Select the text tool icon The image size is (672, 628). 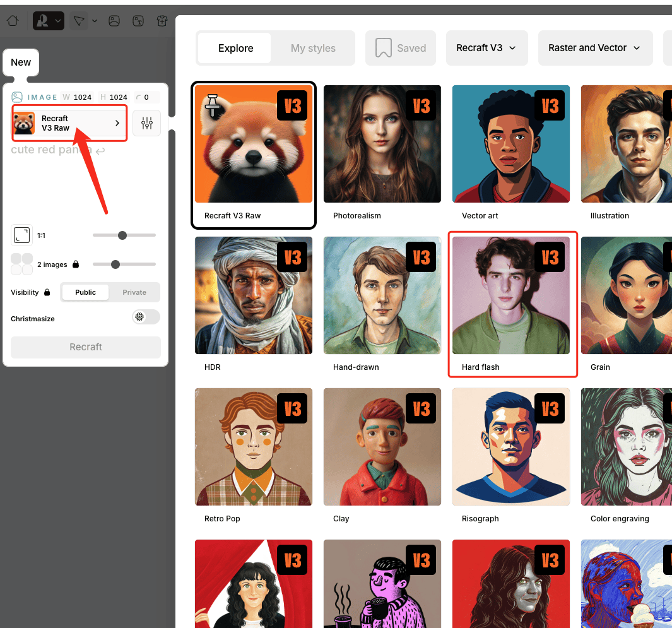tap(138, 21)
